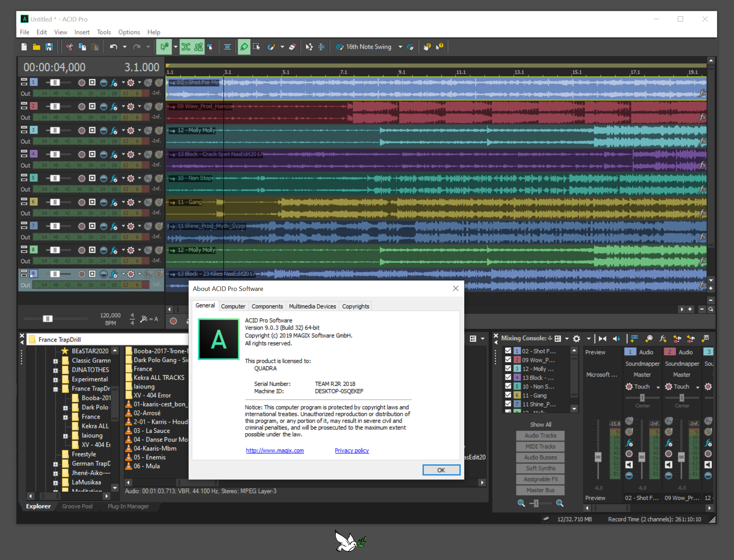The image size is (734, 560).
Task: Uncheck '10 - Non S...' in Mixing Console list
Action: 508,386
